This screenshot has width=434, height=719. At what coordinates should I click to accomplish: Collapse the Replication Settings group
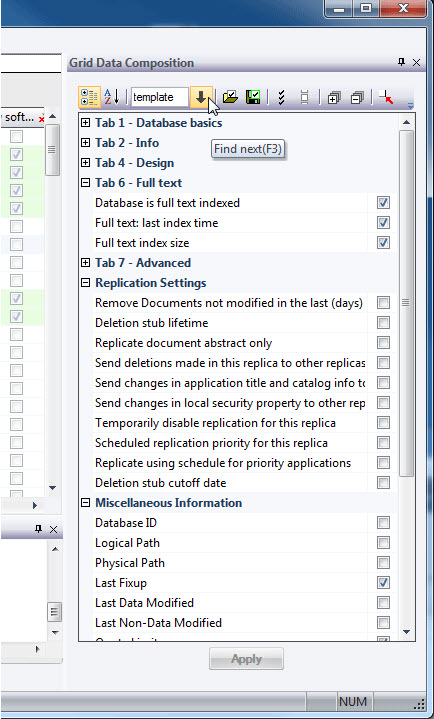coord(85,283)
